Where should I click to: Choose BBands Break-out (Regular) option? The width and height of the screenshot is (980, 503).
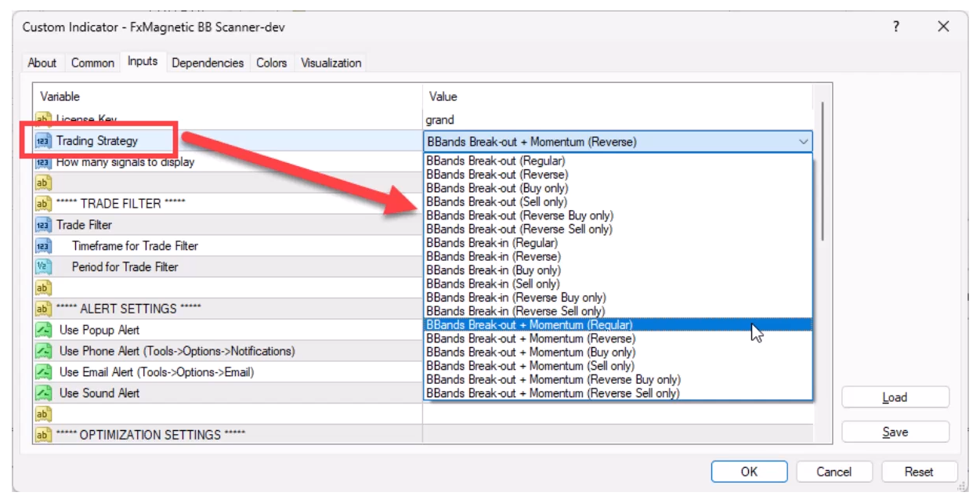pos(618,161)
